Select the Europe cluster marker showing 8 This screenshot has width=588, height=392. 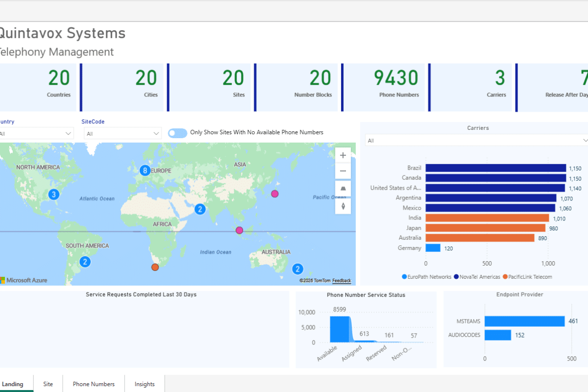point(145,171)
